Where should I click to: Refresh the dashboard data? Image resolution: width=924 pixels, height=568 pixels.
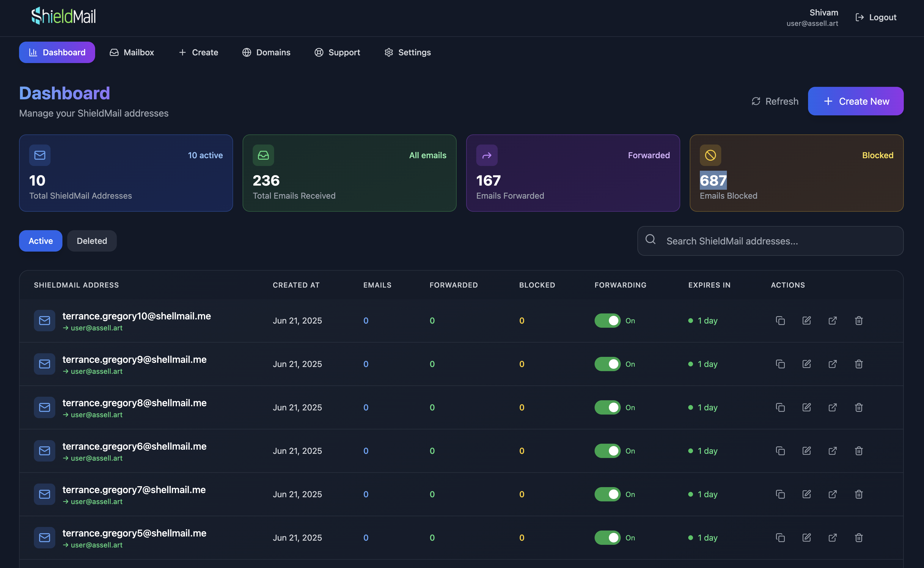[775, 101]
